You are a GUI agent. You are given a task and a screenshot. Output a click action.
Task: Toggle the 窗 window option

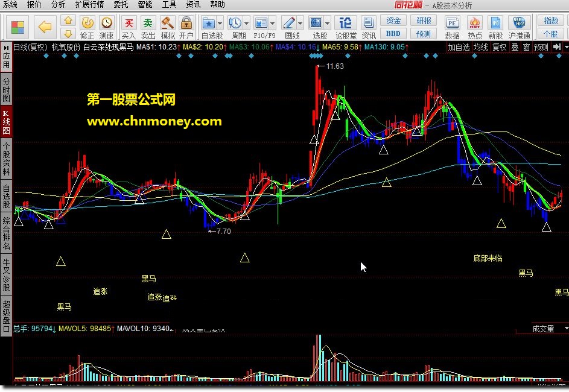point(526,47)
